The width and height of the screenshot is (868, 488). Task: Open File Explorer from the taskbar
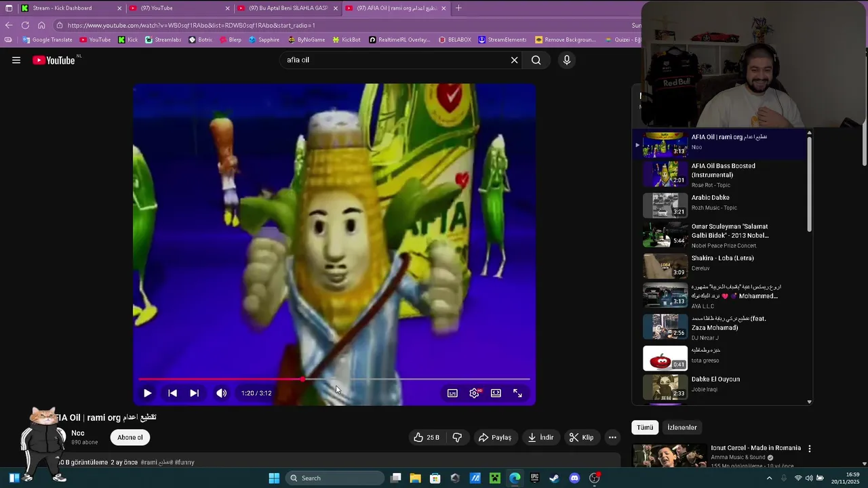coord(416,479)
